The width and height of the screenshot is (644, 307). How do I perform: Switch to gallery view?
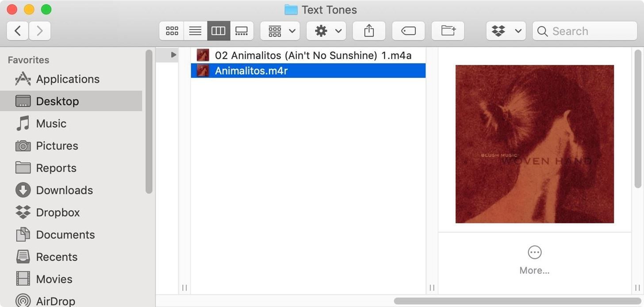[x=241, y=30]
